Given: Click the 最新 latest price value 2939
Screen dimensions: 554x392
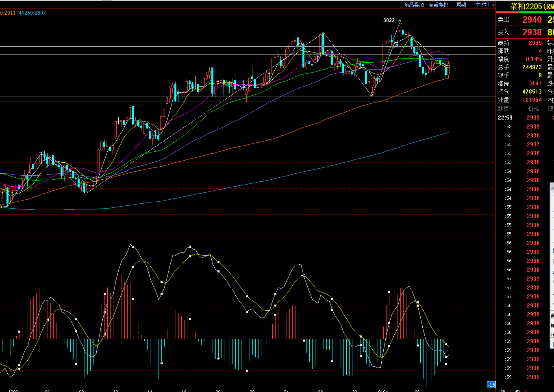Looking at the screenshot, I should (x=535, y=43).
